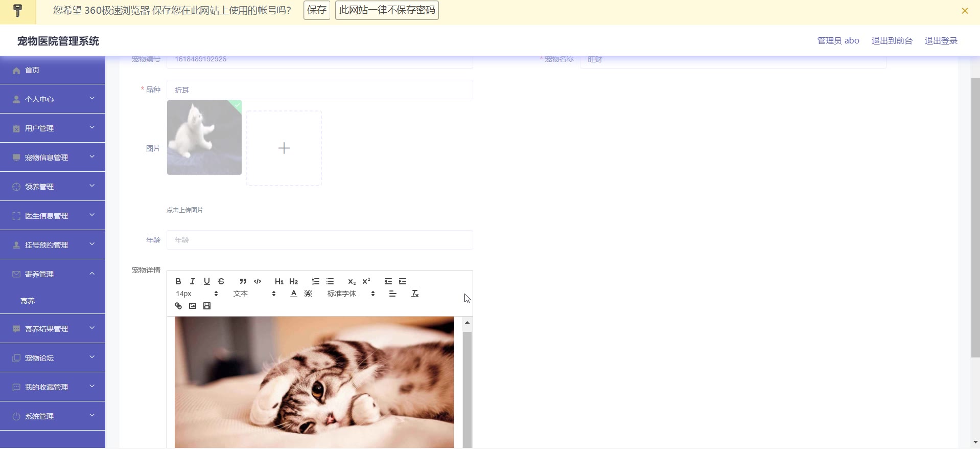The image size is (980, 449).
Task: Decrease text indent
Action: click(388, 281)
